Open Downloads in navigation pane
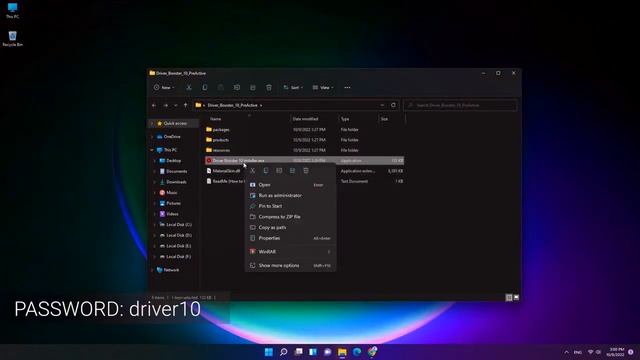This screenshot has height=360, width=640. tap(176, 182)
